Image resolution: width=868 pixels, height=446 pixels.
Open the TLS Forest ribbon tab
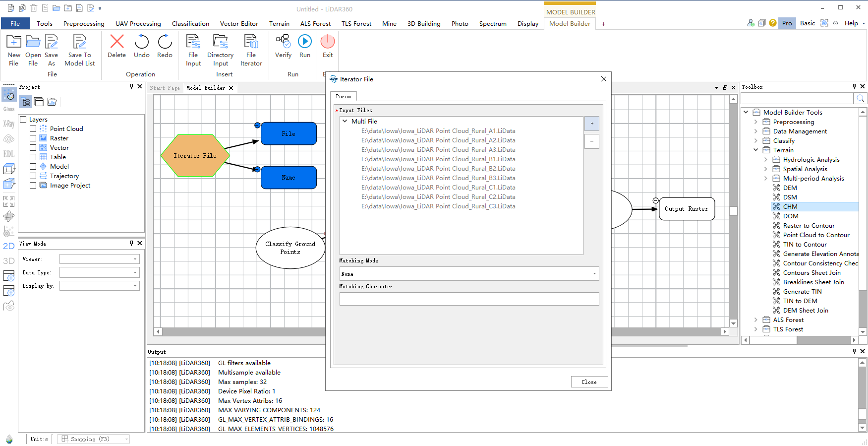point(356,23)
